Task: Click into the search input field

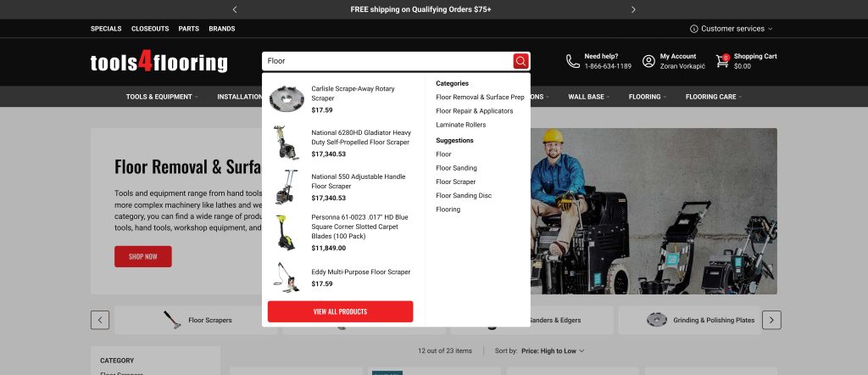Action: click(387, 61)
